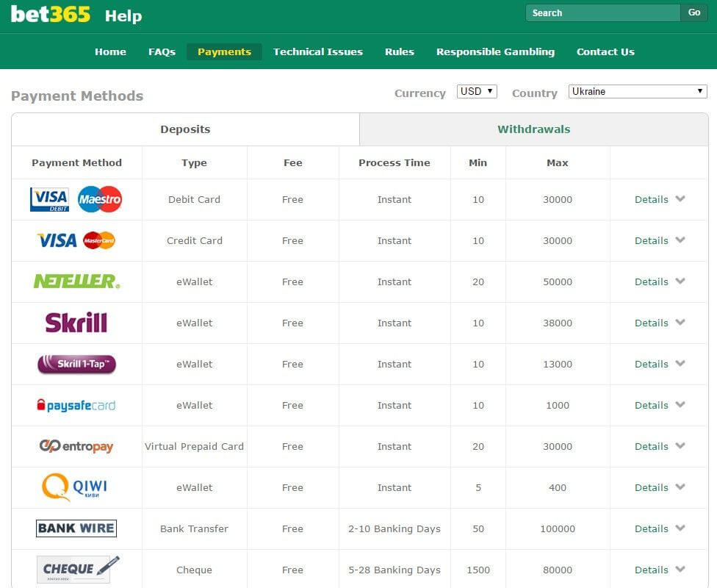Viewport: 717px width, 588px height.
Task: Select the Skrill 1-Tap icon
Action: [x=76, y=364]
